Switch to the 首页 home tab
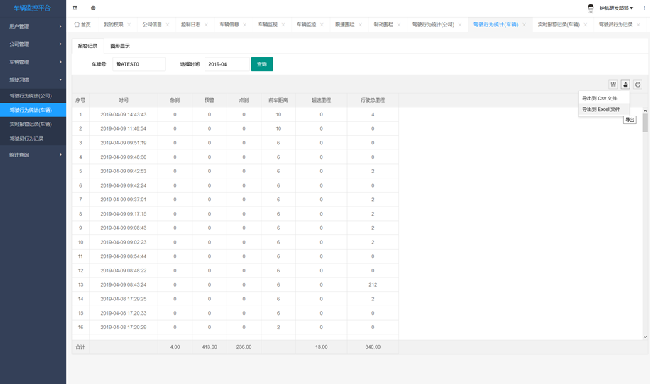This screenshot has height=384, width=650. (x=82, y=24)
